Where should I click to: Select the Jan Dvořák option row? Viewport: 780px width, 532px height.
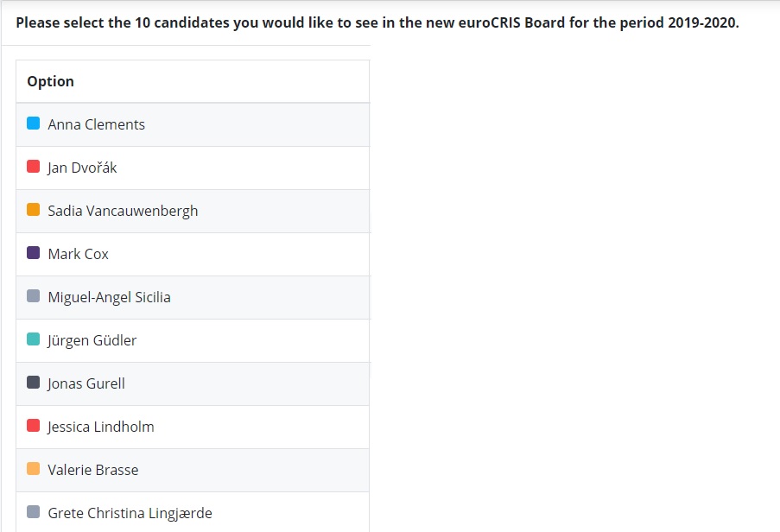point(193,168)
